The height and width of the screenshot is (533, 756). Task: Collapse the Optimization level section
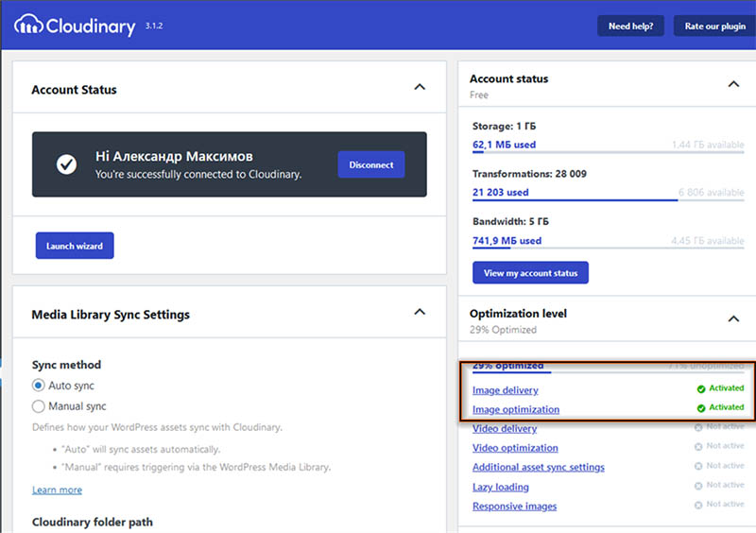[733, 318]
